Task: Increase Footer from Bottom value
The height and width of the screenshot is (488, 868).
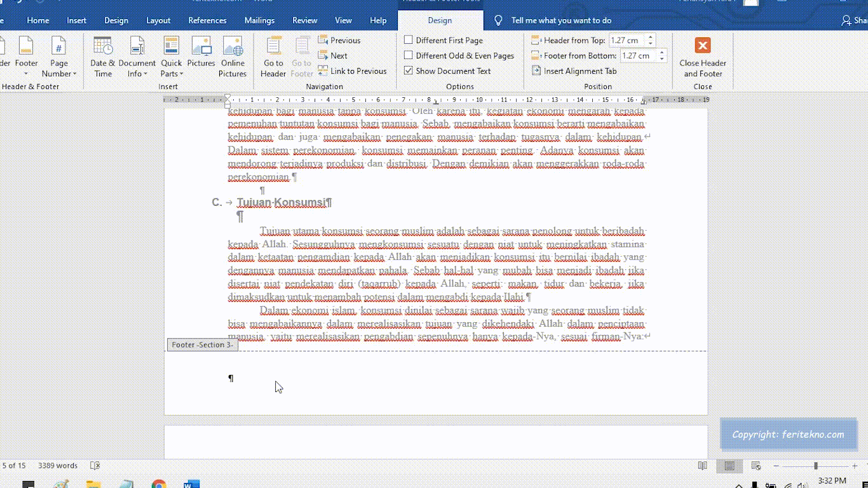Action: 661,52
